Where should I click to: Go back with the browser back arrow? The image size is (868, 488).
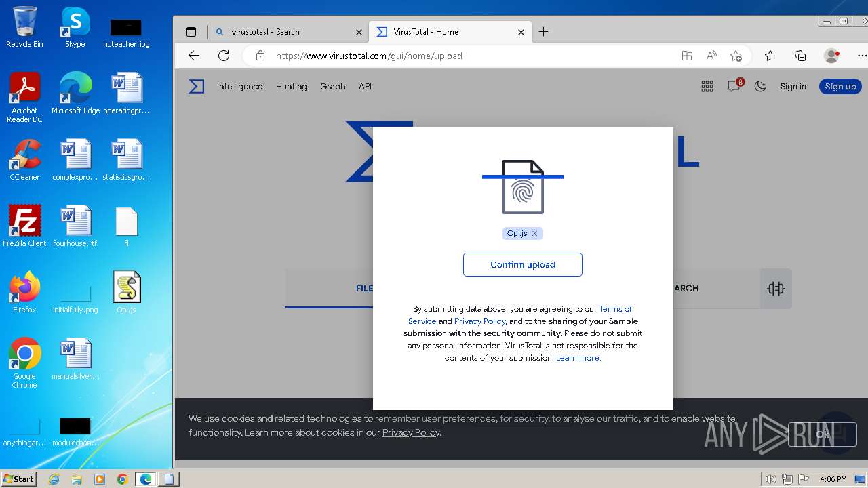tap(194, 56)
